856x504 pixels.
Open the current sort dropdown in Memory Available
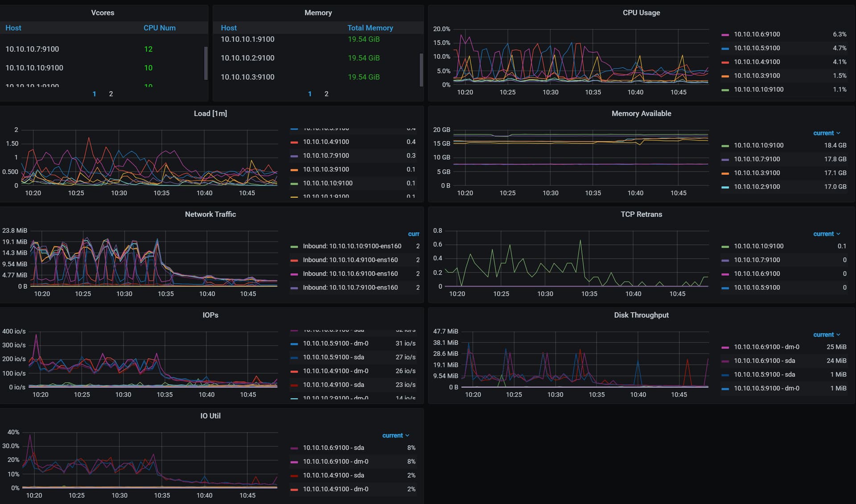(826, 133)
